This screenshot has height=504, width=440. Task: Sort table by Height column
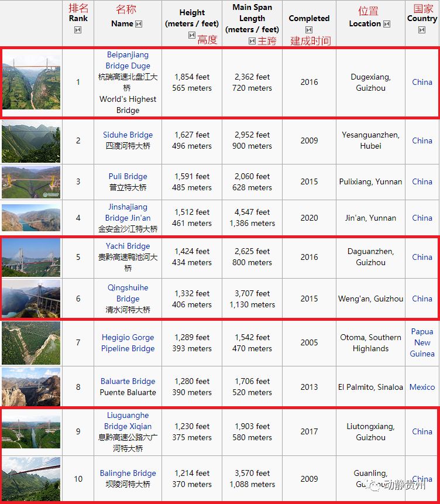point(191,35)
